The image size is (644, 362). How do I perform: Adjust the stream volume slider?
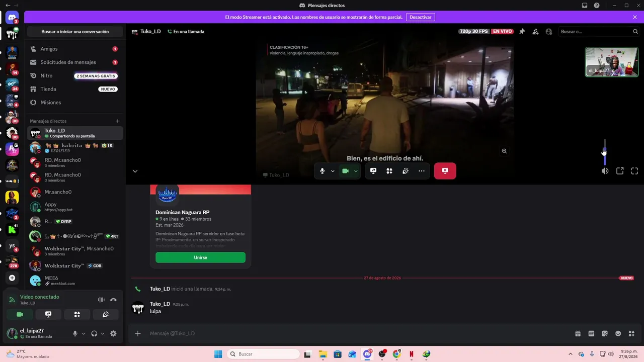[x=604, y=152]
